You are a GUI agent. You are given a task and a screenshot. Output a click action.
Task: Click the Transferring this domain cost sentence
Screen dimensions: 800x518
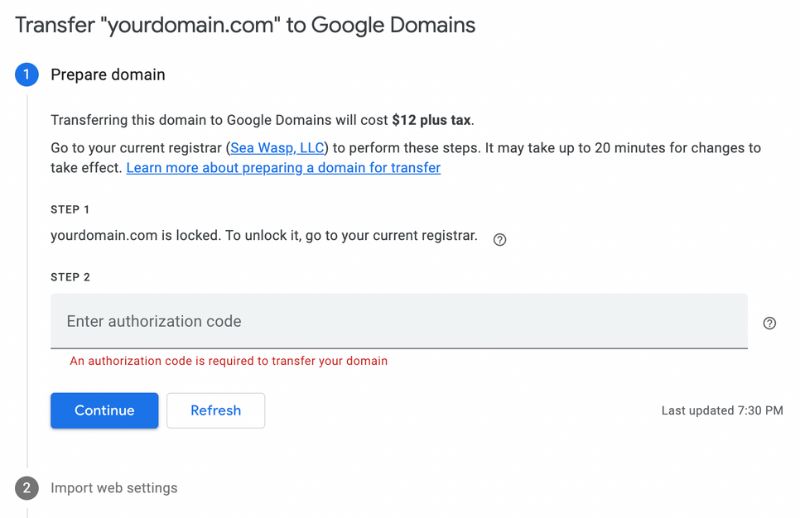pos(220,120)
